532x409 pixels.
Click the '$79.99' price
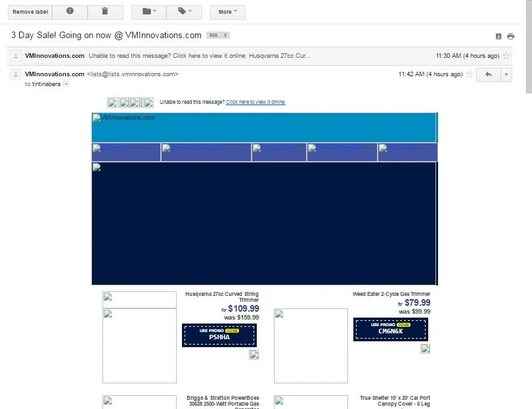click(418, 302)
